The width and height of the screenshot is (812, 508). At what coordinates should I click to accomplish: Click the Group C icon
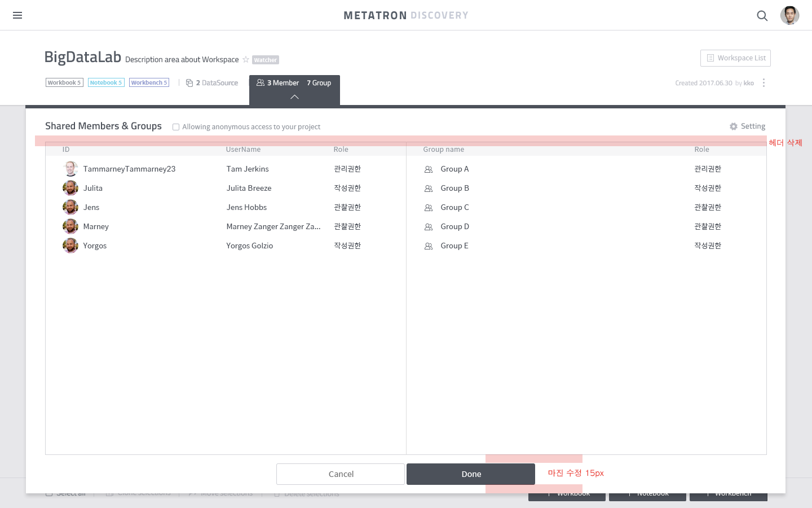tap(429, 208)
